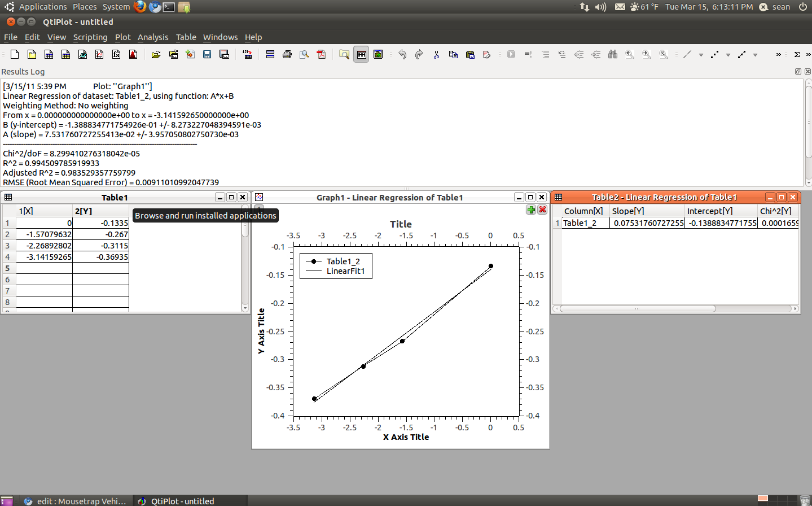Screen dimensions: 812x506
Task: Add a layer with green plus button
Action: coord(531,210)
